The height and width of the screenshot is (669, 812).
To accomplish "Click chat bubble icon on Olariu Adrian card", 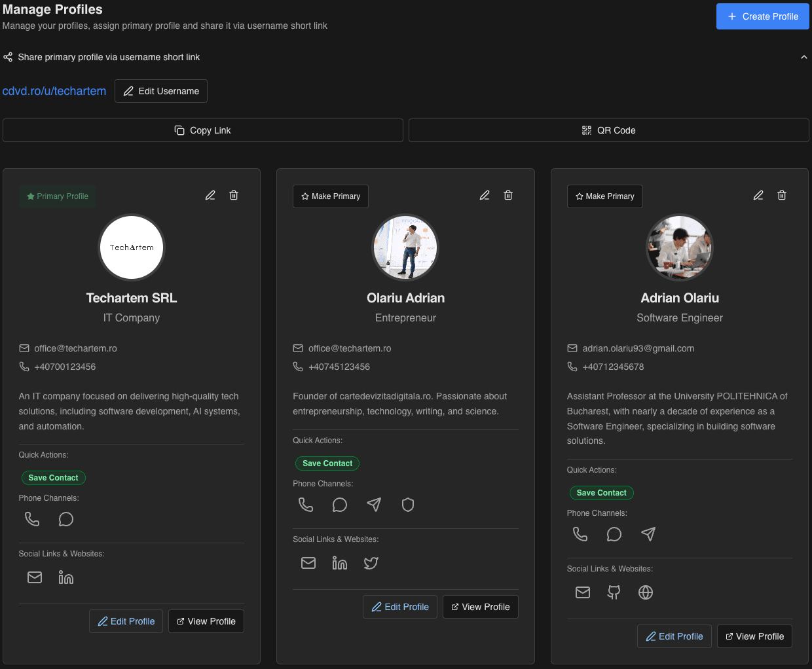I will [340, 505].
